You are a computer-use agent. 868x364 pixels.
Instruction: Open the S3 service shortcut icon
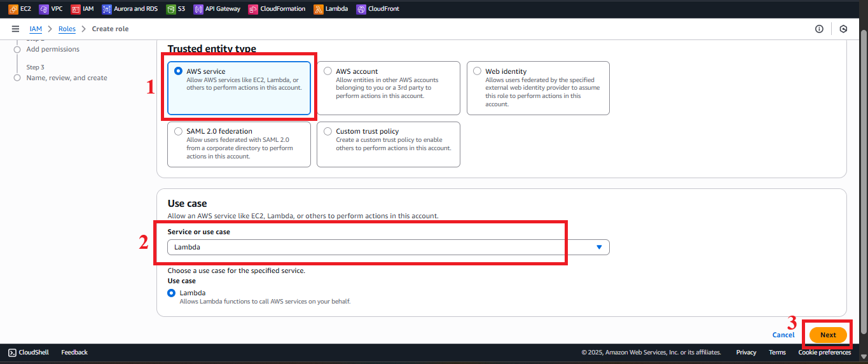click(x=170, y=9)
